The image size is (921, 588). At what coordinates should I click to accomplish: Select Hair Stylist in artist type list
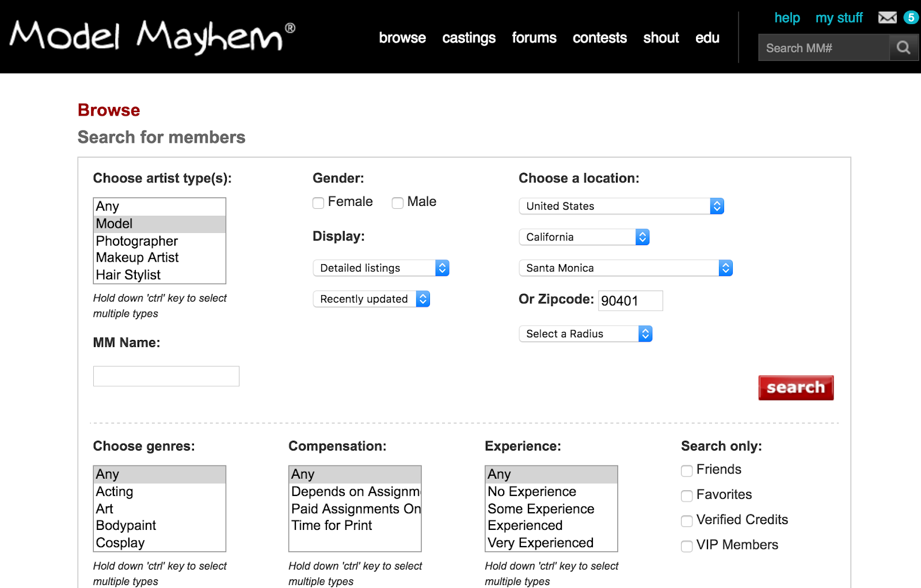click(x=159, y=275)
